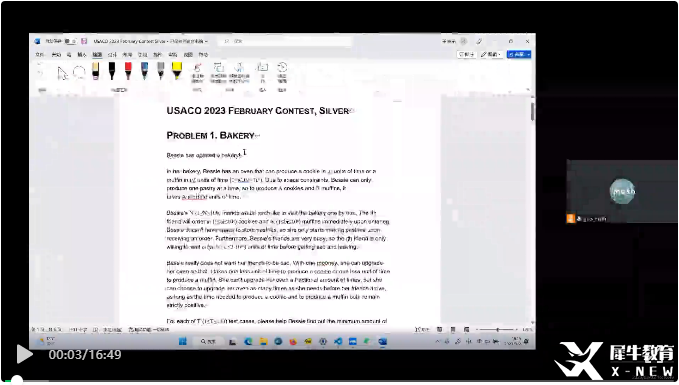Open the blue Share dropdown button
The height and width of the screenshot is (385, 679).
[x=519, y=55]
